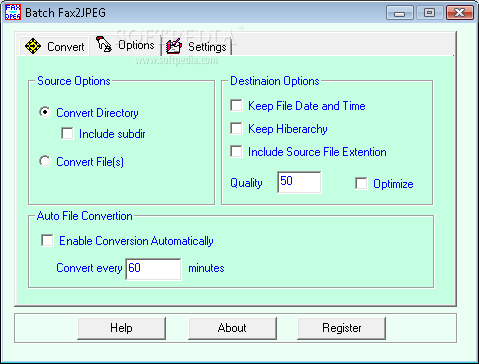This screenshot has height=364, width=479.
Task: Close the Batch Fax2JPEG window
Action: [460, 13]
